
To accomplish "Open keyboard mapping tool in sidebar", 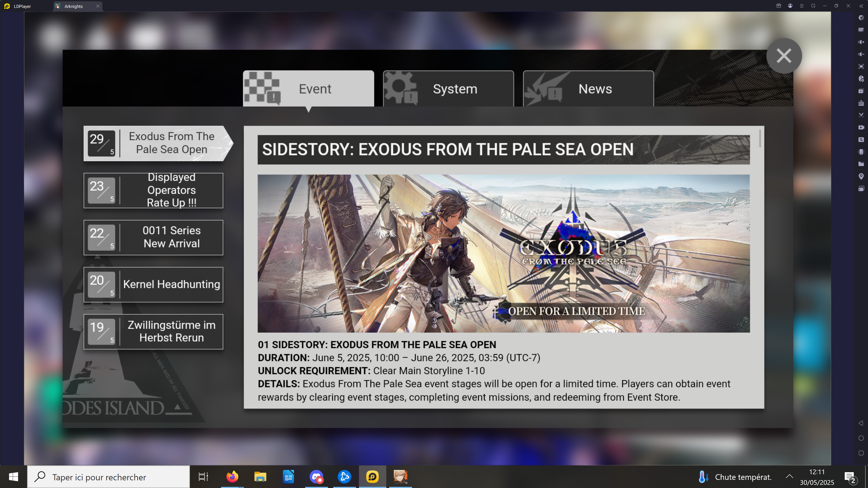I will click(x=861, y=30).
